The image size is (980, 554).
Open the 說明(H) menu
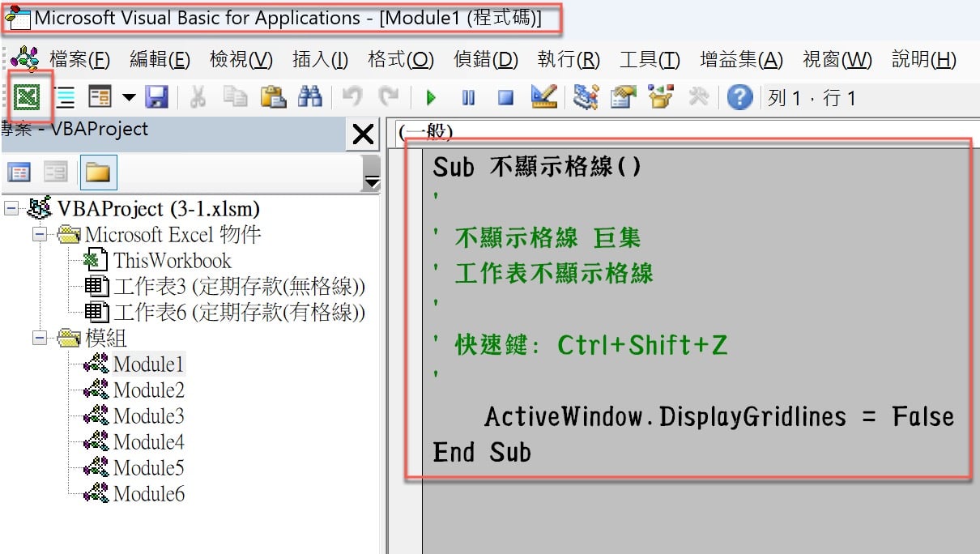coord(924,60)
